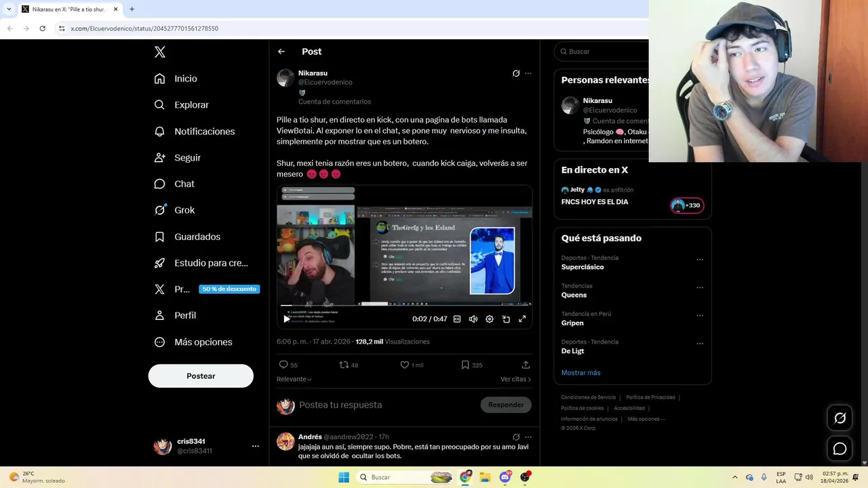Open Más opciones menu

193,342
